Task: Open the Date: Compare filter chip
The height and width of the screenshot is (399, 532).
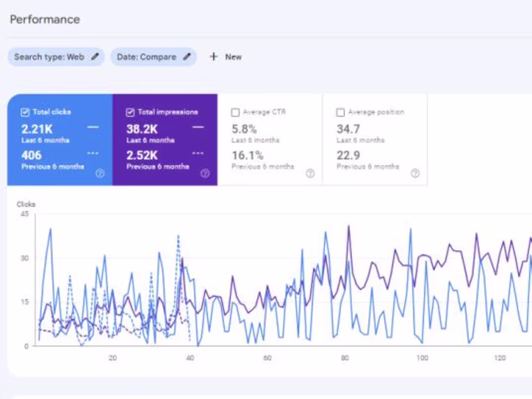Action: pyautogui.click(x=153, y=57)
